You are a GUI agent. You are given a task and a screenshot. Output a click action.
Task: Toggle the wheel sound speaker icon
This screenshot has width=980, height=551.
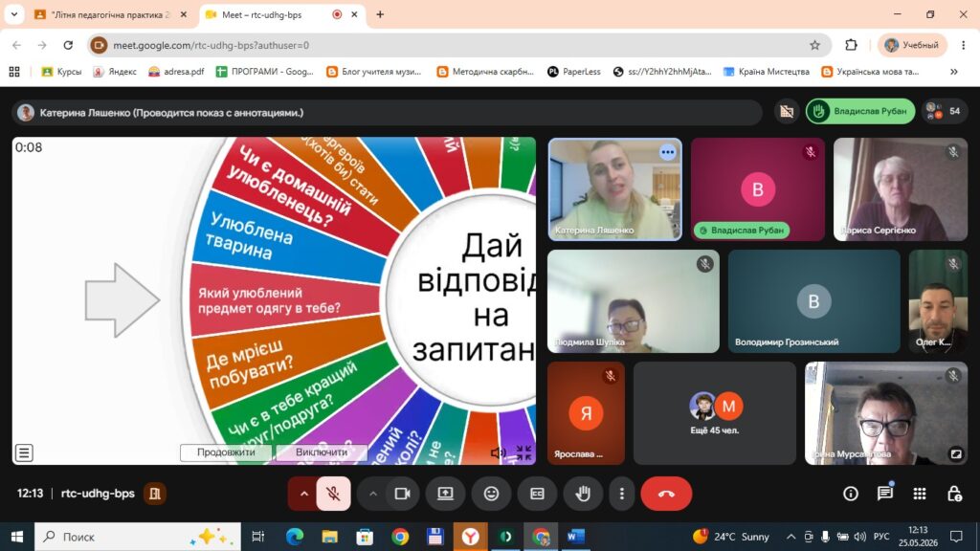click(x=498, y=452)
